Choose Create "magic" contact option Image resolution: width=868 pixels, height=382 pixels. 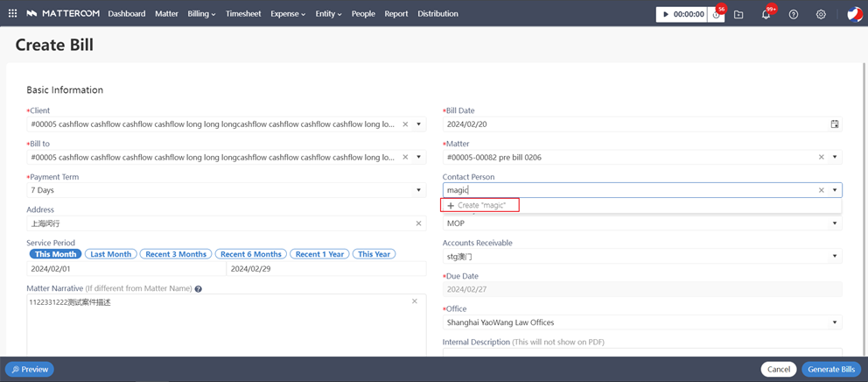480,205
